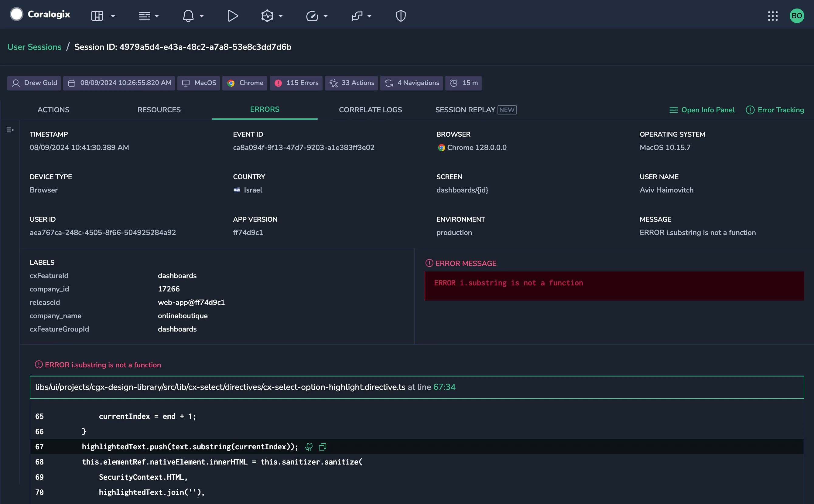The image size is (814, 504).
Task: Click the red error message box
Action: (x=614, y=286)
